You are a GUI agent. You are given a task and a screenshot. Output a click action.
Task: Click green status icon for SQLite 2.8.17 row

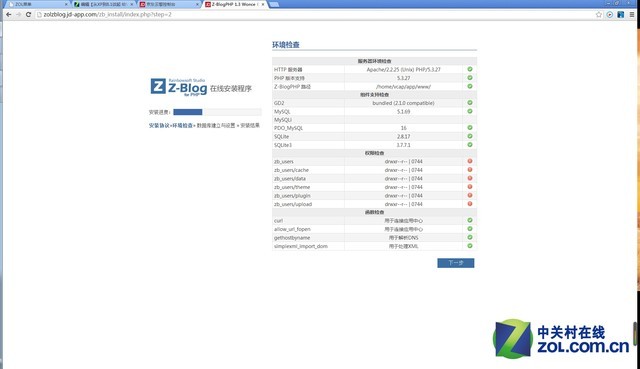(470, 136)
